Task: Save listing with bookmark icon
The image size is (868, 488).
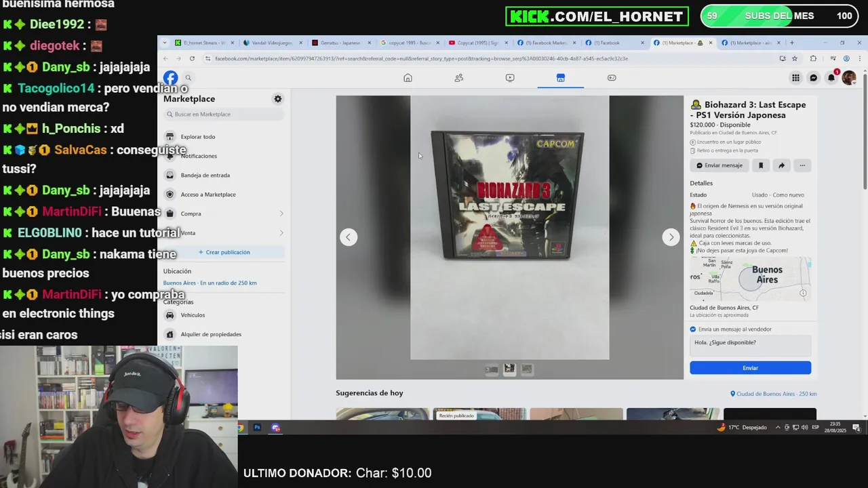Action: 761,165
